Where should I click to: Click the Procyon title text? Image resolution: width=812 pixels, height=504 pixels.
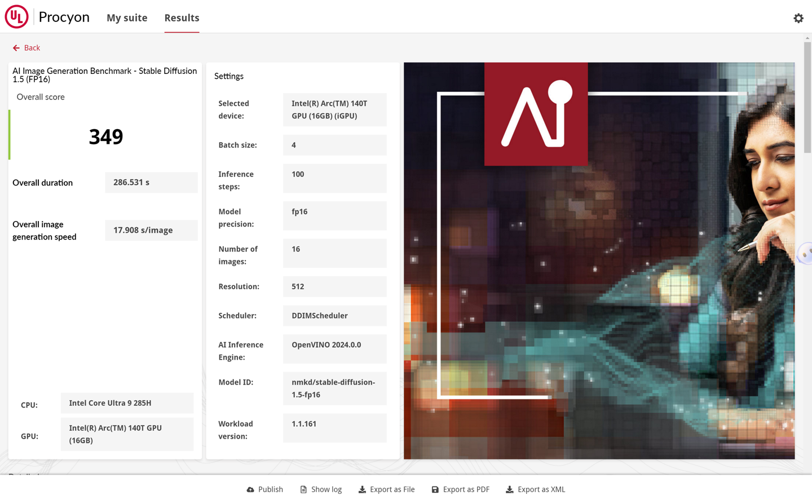click(64, 17)
